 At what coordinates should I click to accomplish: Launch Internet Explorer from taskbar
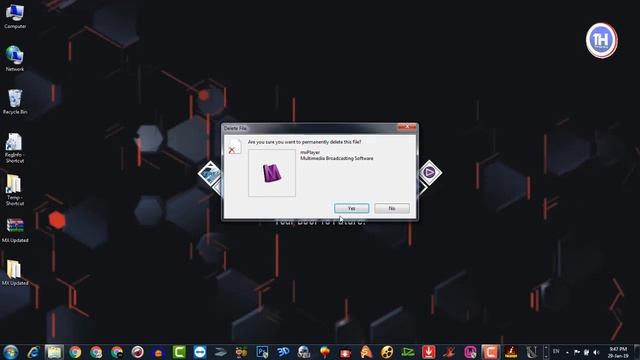tap(33, 352)
